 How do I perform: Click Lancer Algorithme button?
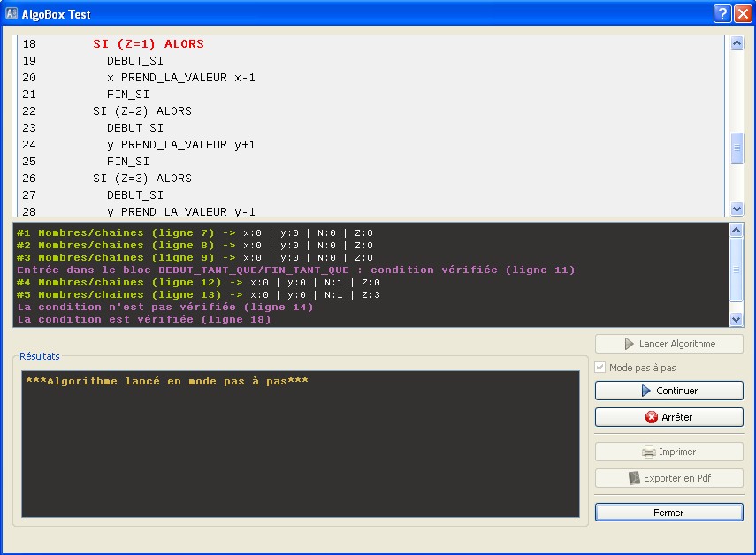click(x=668, y=344)
